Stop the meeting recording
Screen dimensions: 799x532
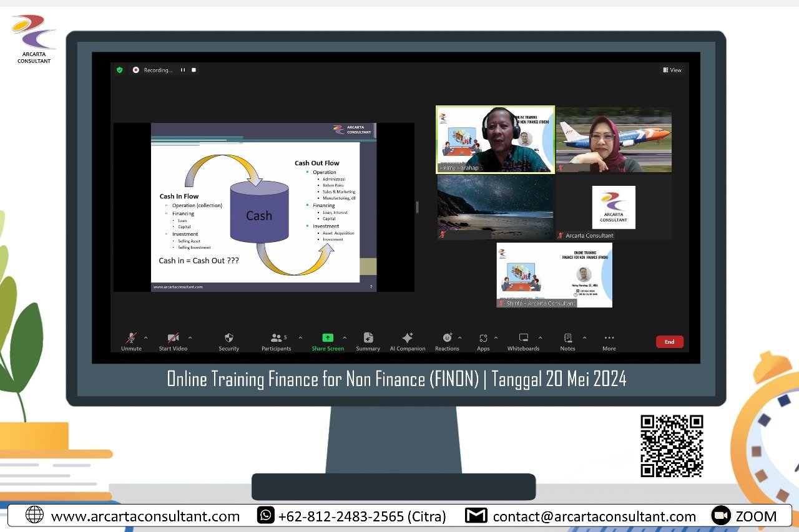(194, 70)
